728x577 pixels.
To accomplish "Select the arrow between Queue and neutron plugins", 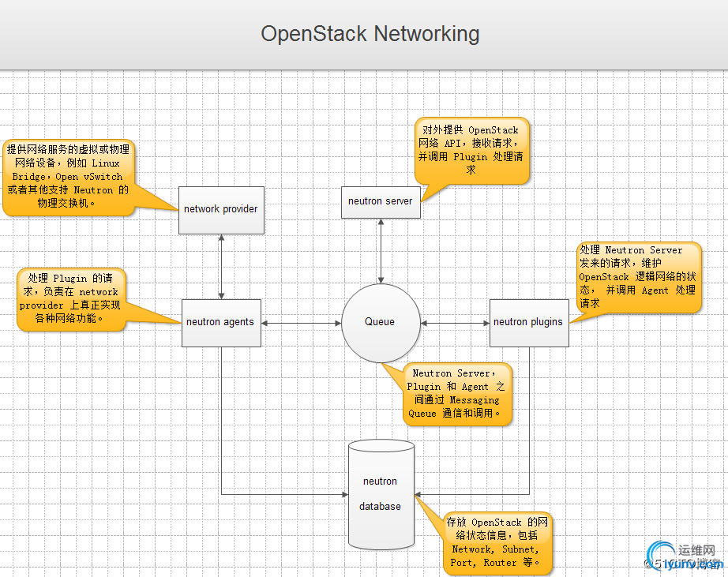I will coord(456,323).
